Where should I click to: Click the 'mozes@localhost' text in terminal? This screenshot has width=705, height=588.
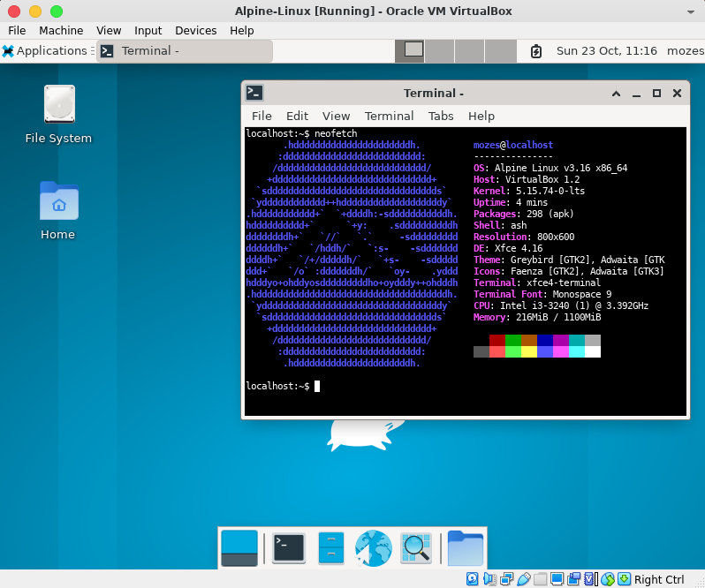[x=513, y=145]
